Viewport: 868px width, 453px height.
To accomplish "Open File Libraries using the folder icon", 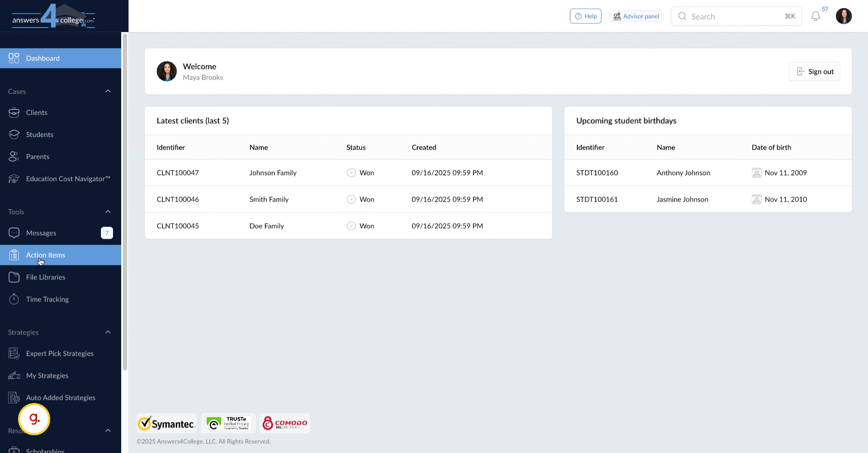I will click(14, 277).
